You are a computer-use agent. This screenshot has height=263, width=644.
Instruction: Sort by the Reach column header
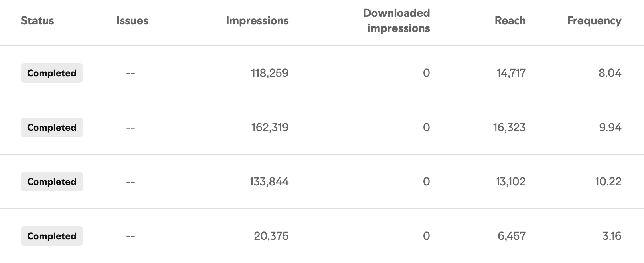click(510, 21)
